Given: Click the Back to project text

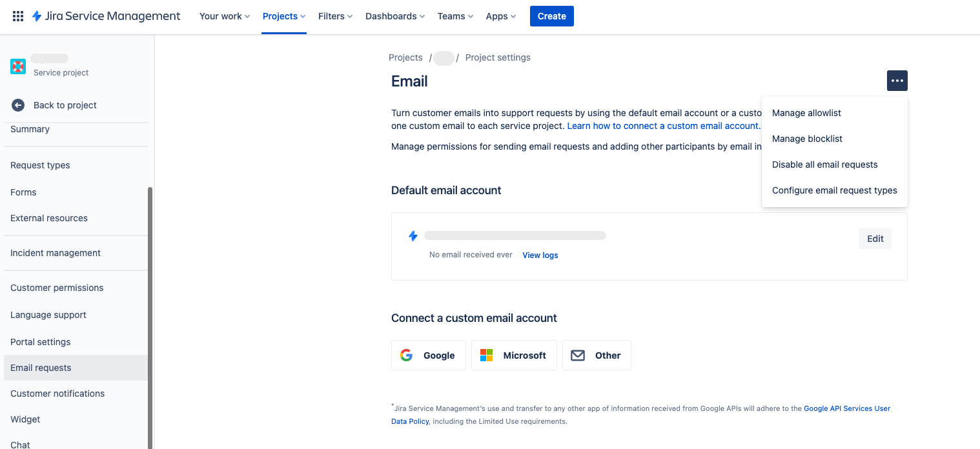Looking at the screenshot, I should coord(65,105).
